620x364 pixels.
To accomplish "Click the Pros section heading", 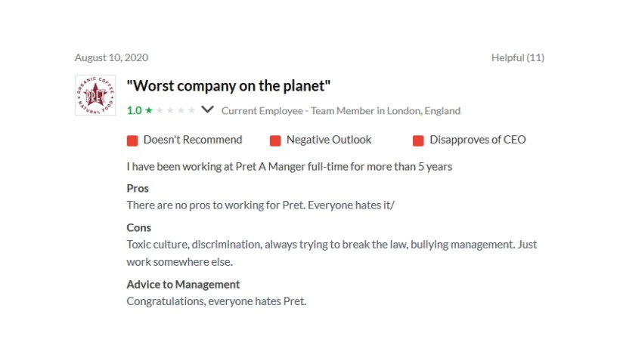I will [x=138, y=188].
